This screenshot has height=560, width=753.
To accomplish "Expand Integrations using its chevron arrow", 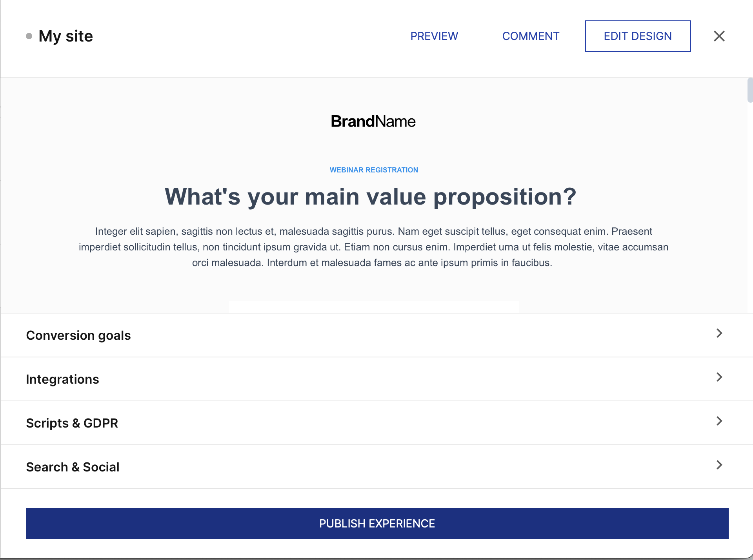I will 719,377.
